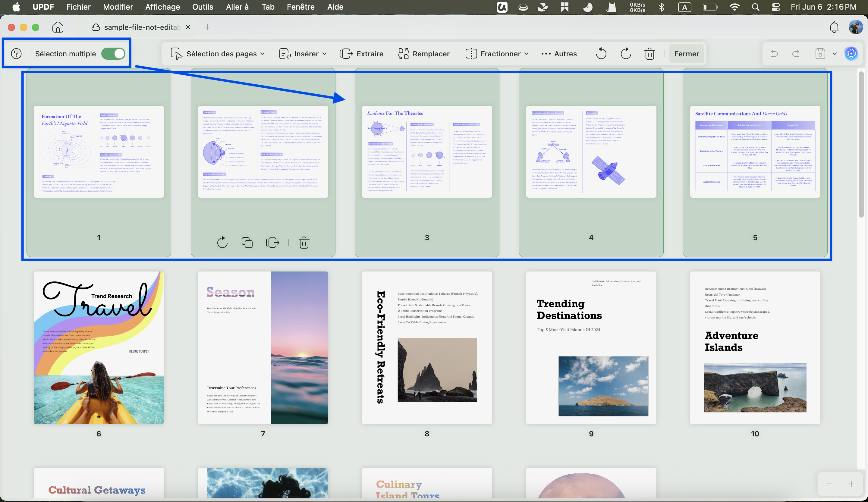Open the UPDF AI assistant icon

click(x=851, y=54)
